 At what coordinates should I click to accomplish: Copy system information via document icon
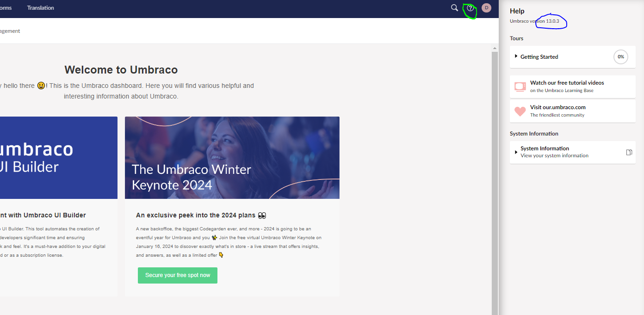(x=629, y=152)
